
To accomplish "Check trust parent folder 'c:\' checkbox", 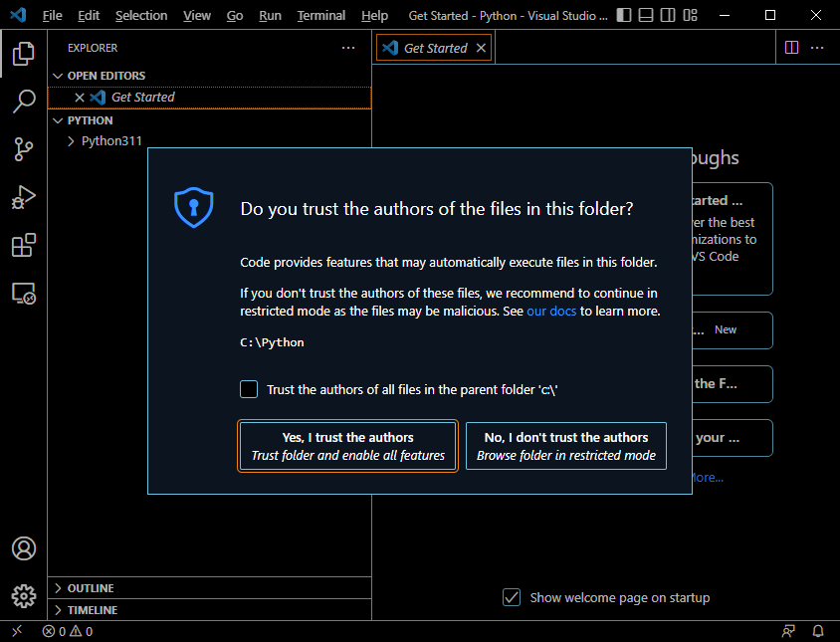I will tap(249, 389).
